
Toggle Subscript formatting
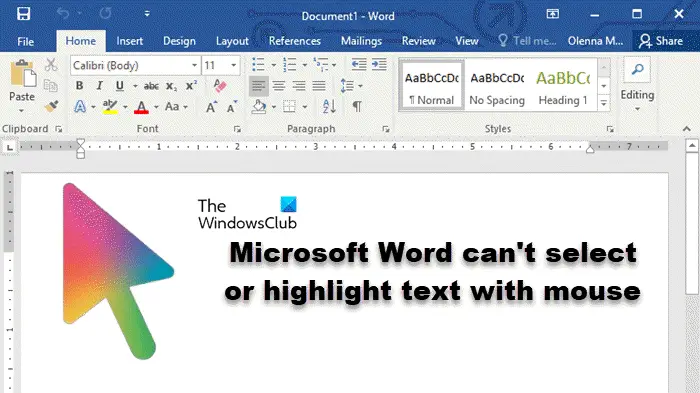point(171,86)
